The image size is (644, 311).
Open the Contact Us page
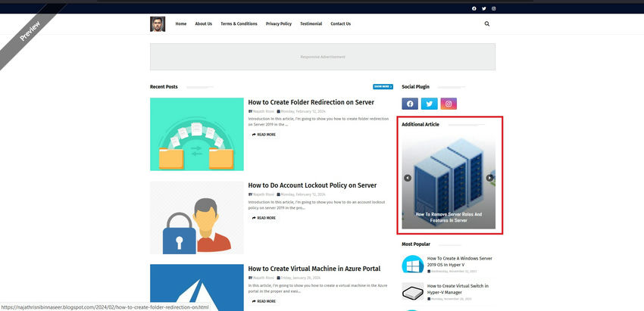click(x=340, y=23)
